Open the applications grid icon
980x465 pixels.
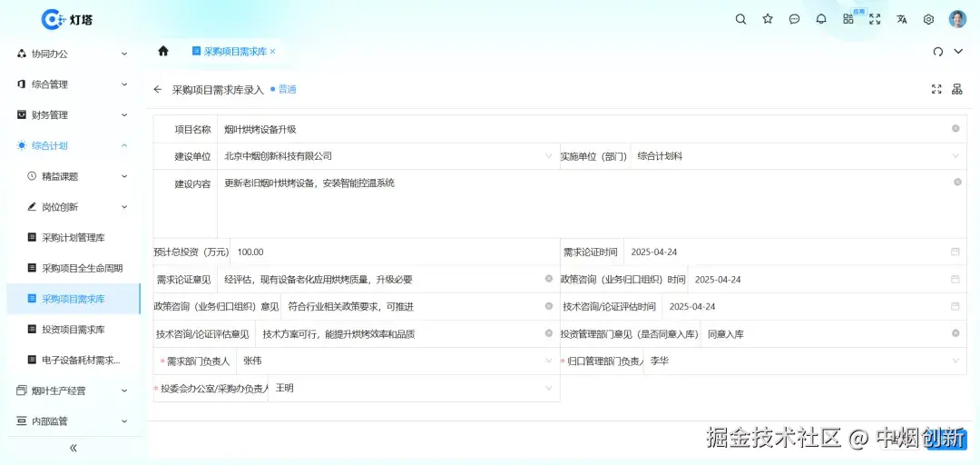pyautogui.click(x=848, y=19)
